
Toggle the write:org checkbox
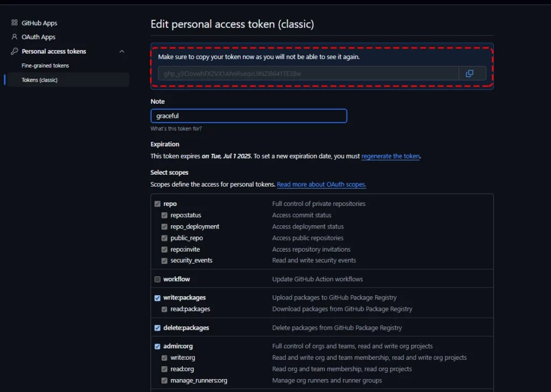coord(164,358)
